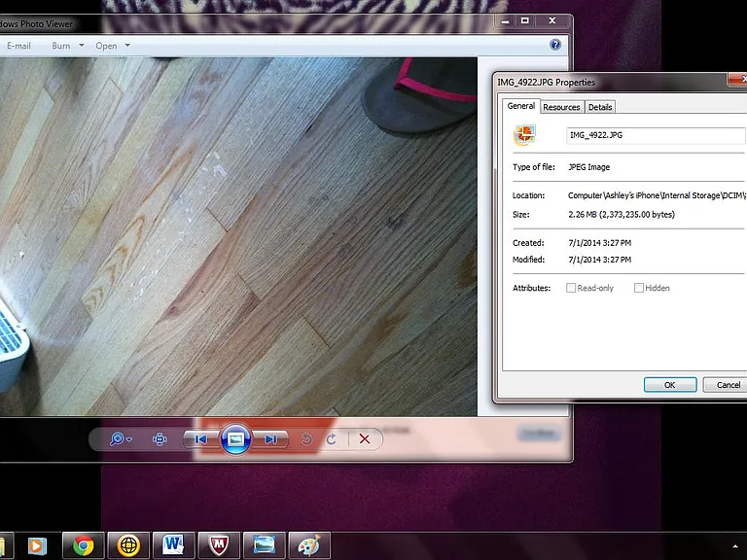Click the Actual Size button
The height and width of the screenshot is (560, 747).
pos(160,439)
